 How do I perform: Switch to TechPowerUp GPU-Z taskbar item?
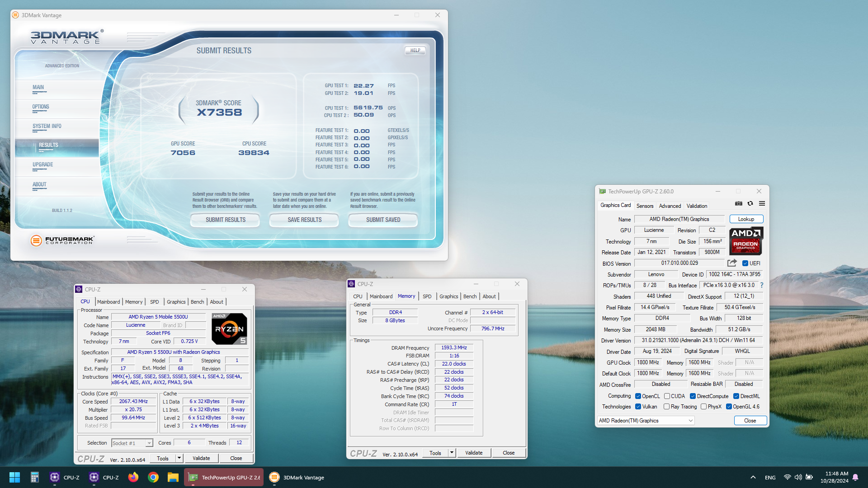tap(224, 477)
